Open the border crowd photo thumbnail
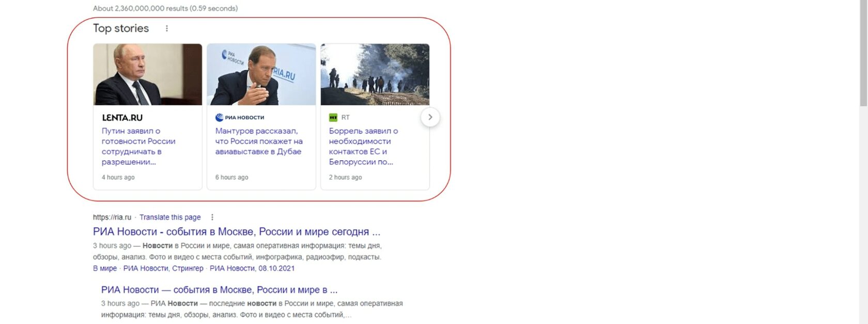The image size is (868, 324). pyautogui.click(x=375, y=74)
